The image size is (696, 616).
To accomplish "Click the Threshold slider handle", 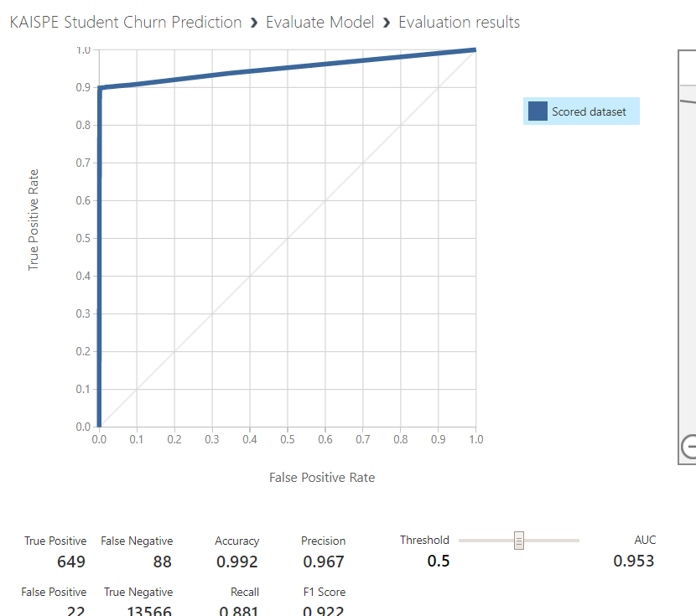I will pyautogui.click(x=519, y=541).
